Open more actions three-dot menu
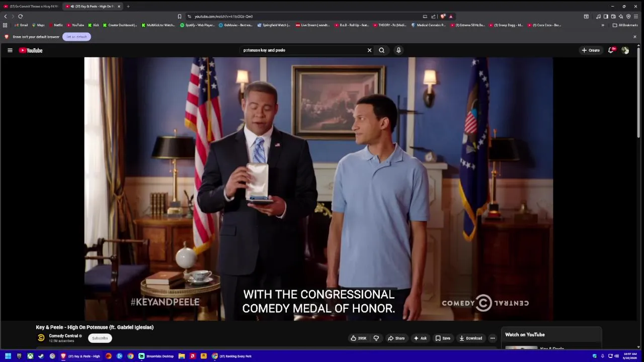The width and height of the screenshot is (644, 362). 493,338
